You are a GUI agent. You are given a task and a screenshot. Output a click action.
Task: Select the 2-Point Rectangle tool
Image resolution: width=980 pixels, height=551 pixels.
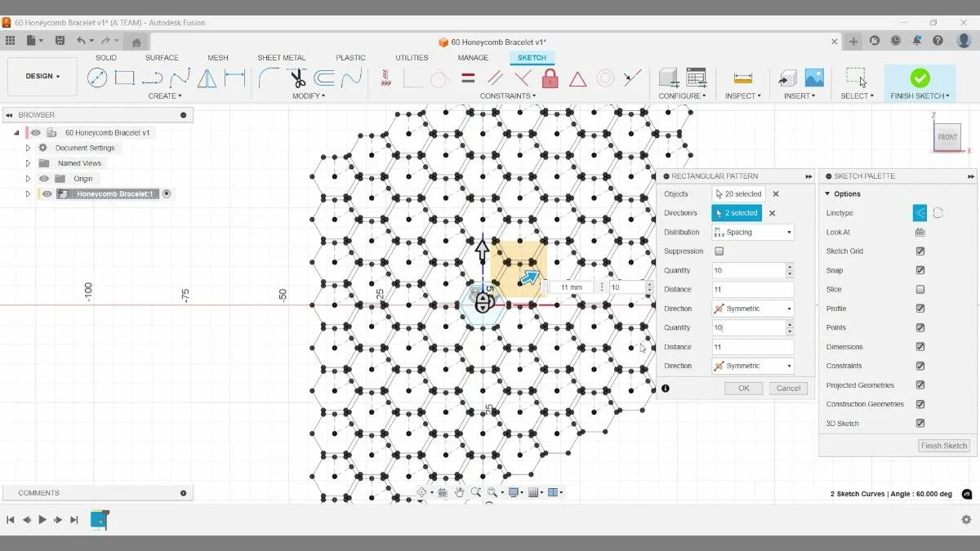pyautogui.click(x=124, y=78)
